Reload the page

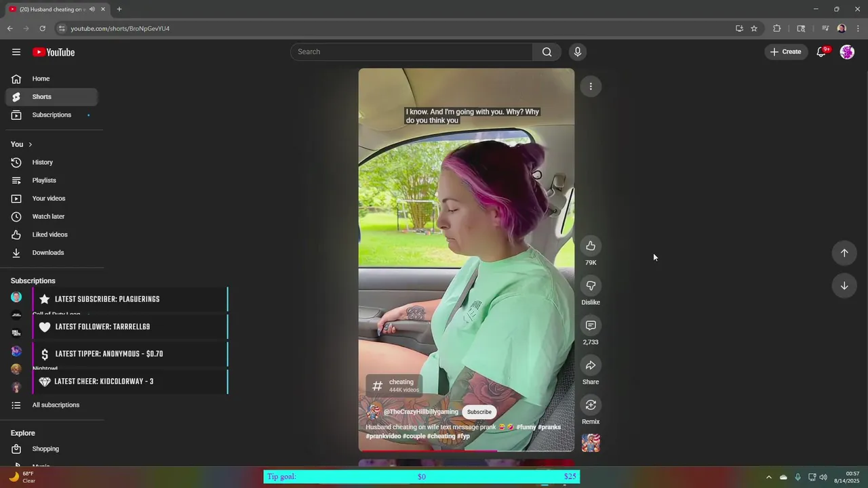click(x=42, y=28)
